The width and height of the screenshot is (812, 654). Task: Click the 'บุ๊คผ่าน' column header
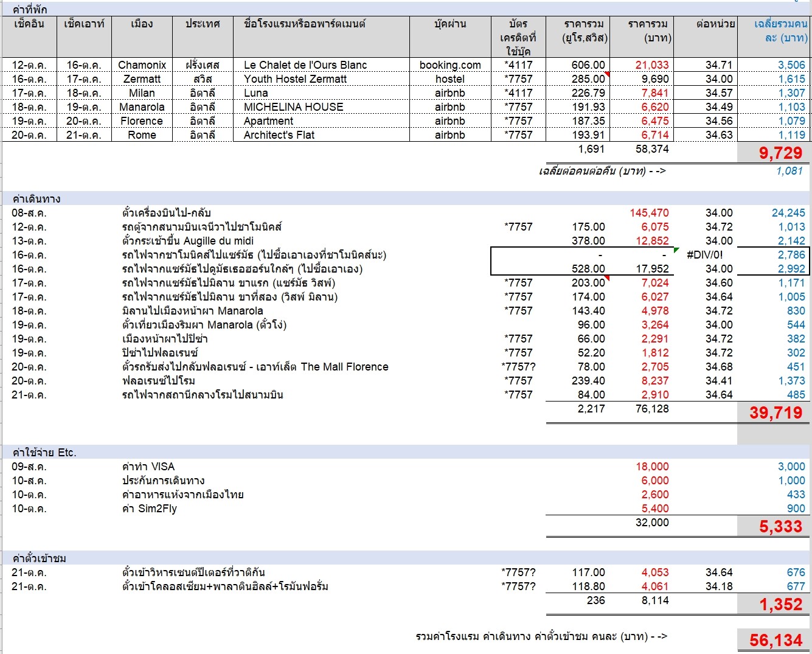(450, 37)
